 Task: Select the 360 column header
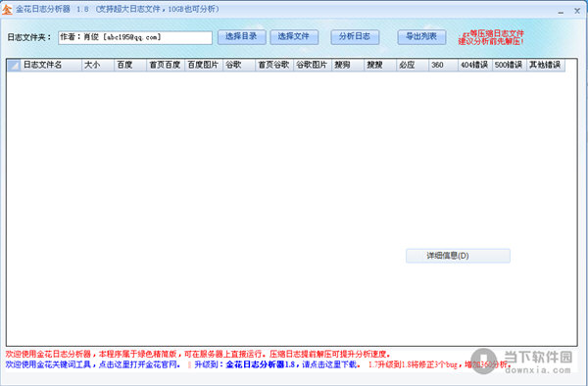coord(443,65)
